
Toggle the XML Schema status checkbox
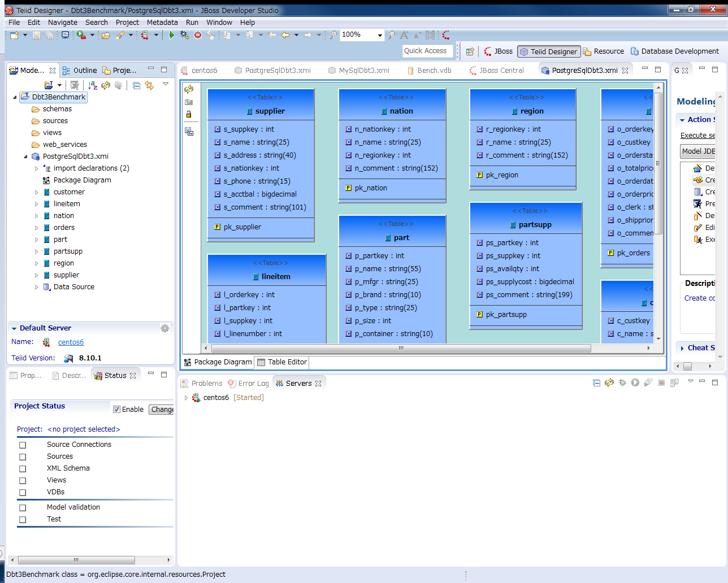pos(23,469)
